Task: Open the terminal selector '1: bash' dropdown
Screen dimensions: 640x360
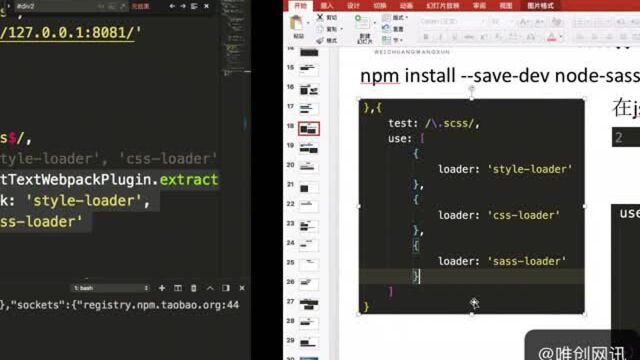Action: click(x=111, y=288)
